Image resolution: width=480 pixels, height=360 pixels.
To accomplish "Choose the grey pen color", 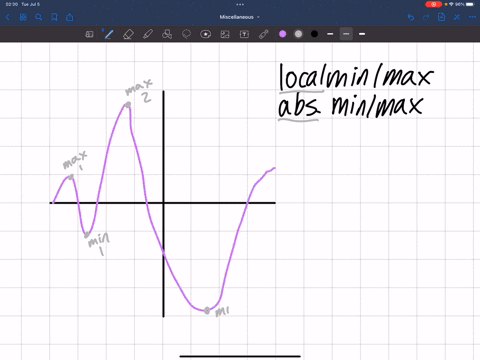I will click(x=298, y=34).
